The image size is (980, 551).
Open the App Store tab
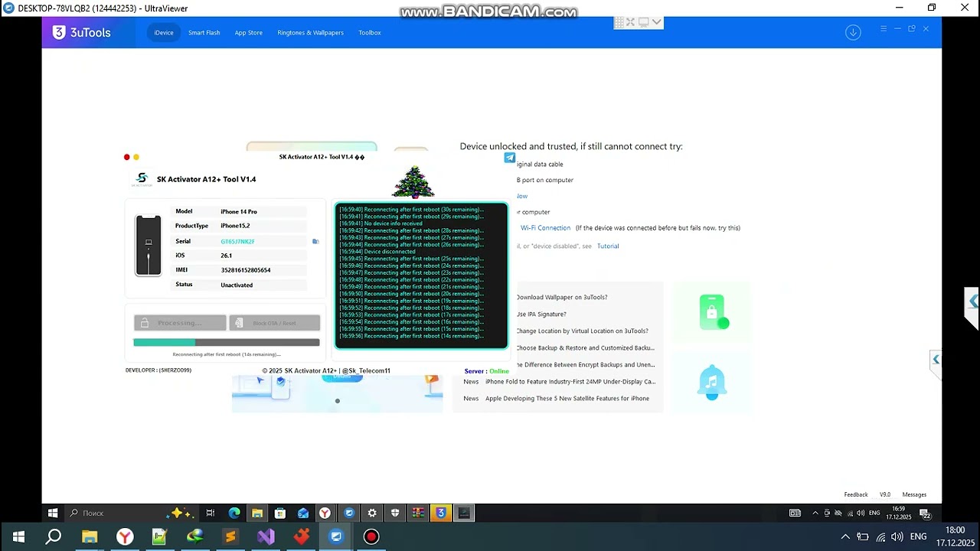(x=249, y=33)
